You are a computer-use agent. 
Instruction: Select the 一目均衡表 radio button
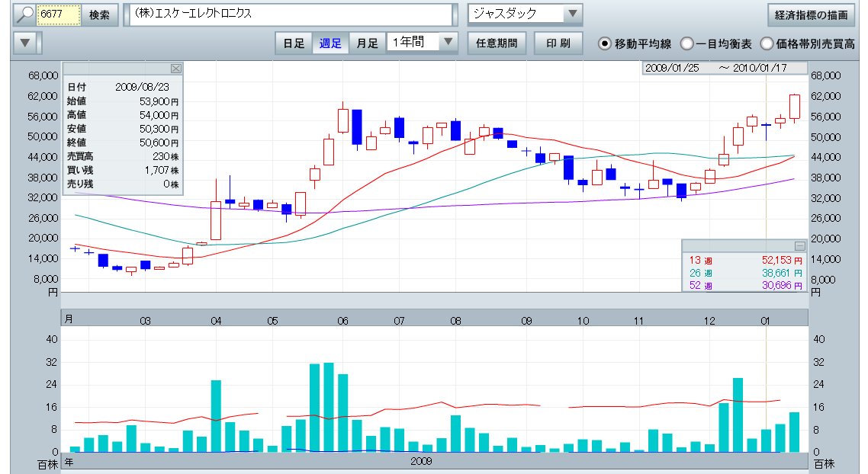[x=686, y=43]
